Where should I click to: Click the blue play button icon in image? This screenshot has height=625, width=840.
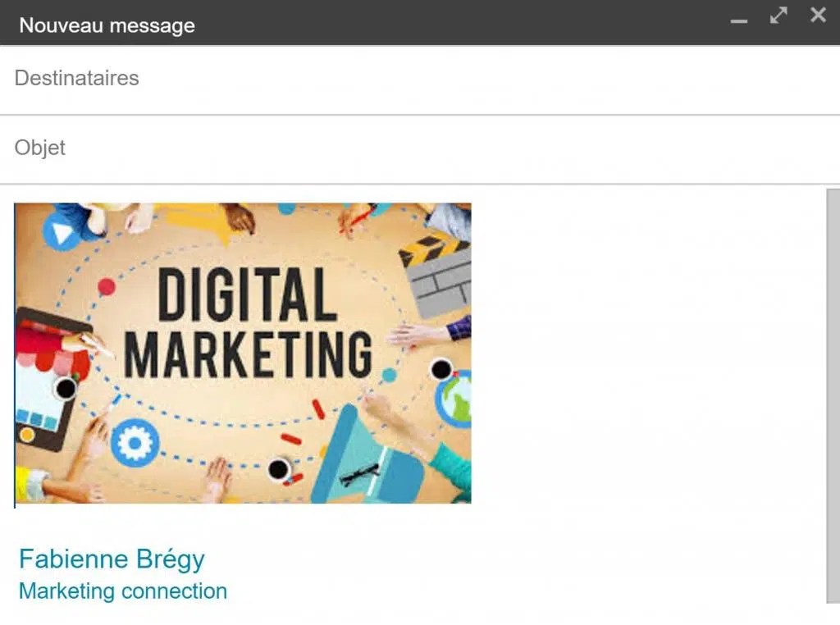click(62, 232)
